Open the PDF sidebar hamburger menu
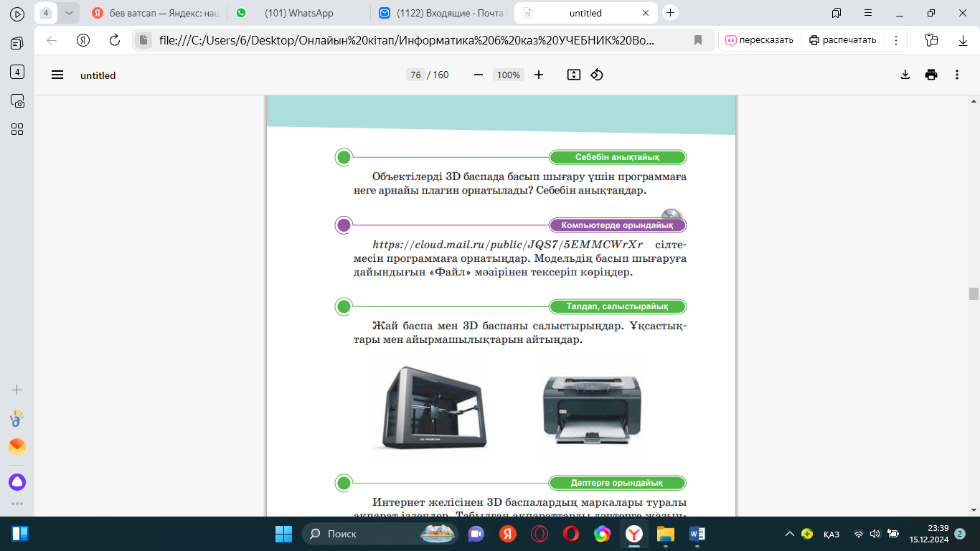Viewport: 980px width, 551px height. (x=57, y=75)
